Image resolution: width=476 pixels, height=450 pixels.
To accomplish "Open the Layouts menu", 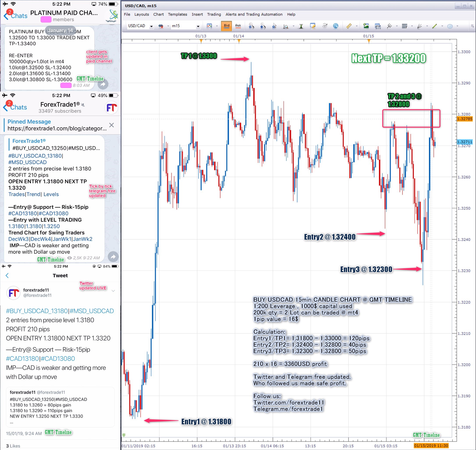I will [x=142, y=14].
